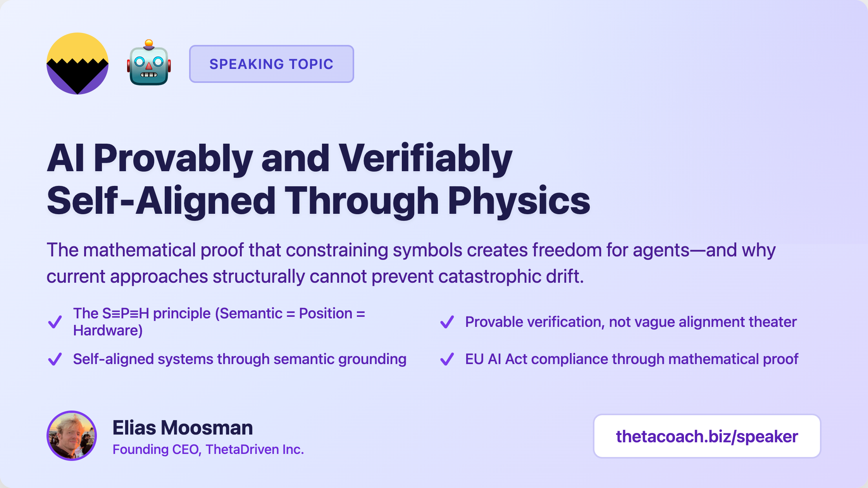Click the robot face emoji icon
Viewport: 868px width, 488px height.
[x=149, y=63]
